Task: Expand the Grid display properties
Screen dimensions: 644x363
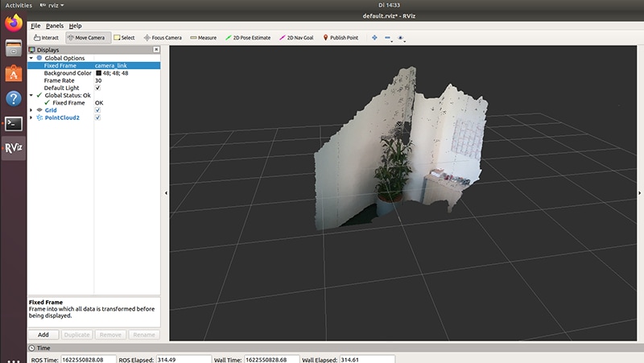Action: point(31,110)
